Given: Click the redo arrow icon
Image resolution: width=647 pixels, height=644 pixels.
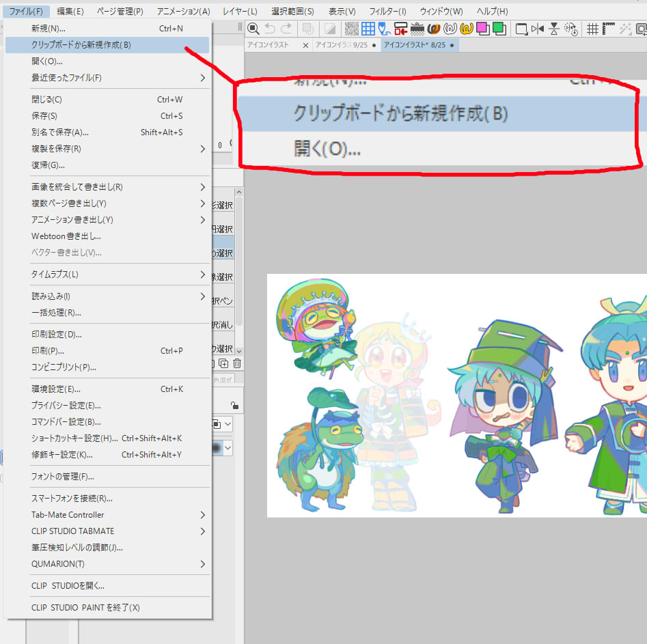Looking at the screenshot, I should coord(286,29).
